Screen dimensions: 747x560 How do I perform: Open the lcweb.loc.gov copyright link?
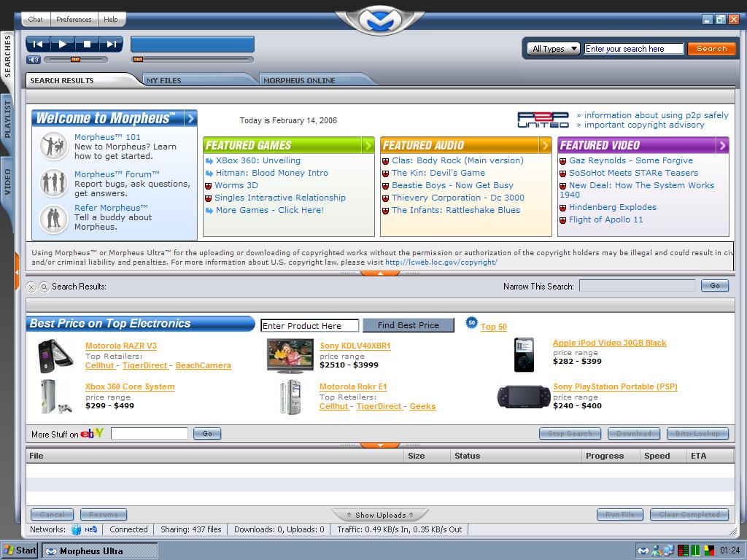point(441,262)
